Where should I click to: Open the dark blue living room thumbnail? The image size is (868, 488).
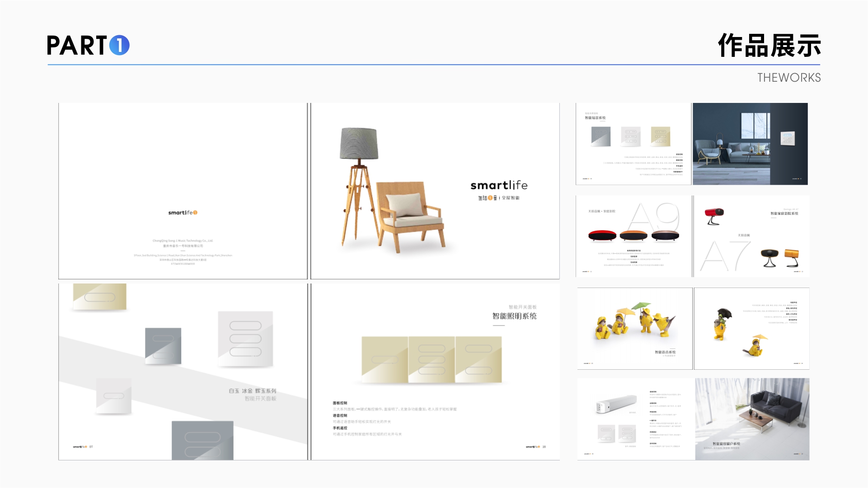coord(750,144)
